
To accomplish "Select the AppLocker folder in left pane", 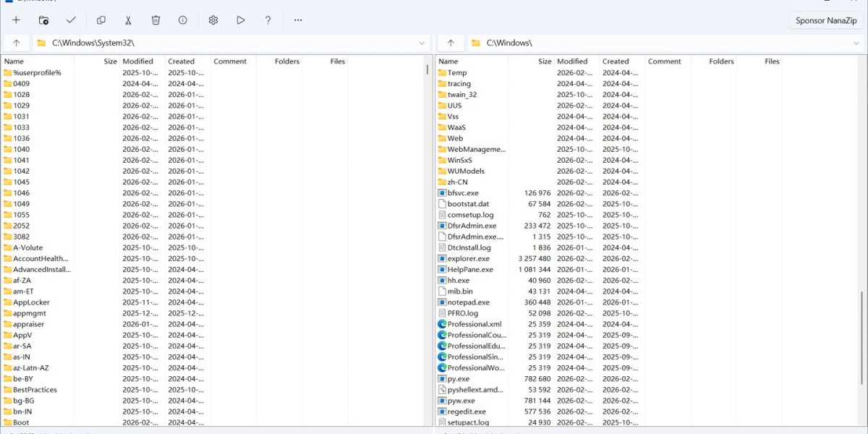I will pyautogui.click(x=31, y=302).
